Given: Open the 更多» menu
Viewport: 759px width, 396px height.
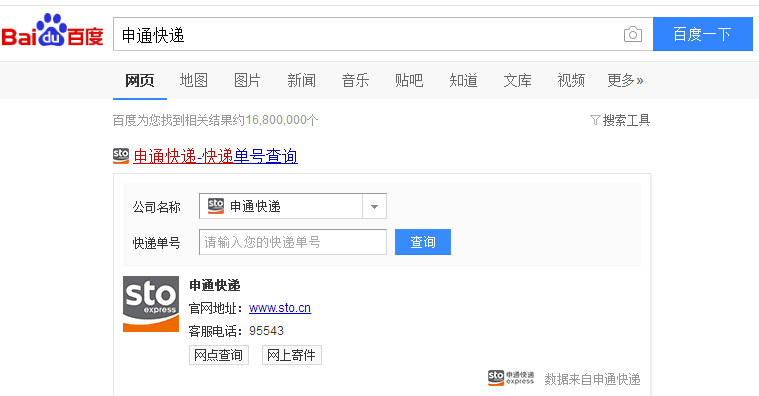Looking at the screenshot, I should click(625, 80).
